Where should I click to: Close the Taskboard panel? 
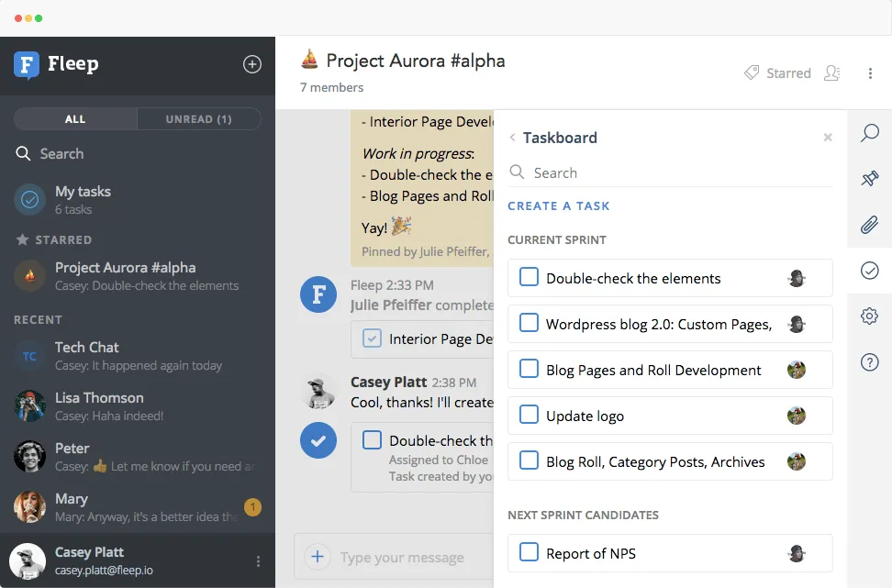[828, 137]
